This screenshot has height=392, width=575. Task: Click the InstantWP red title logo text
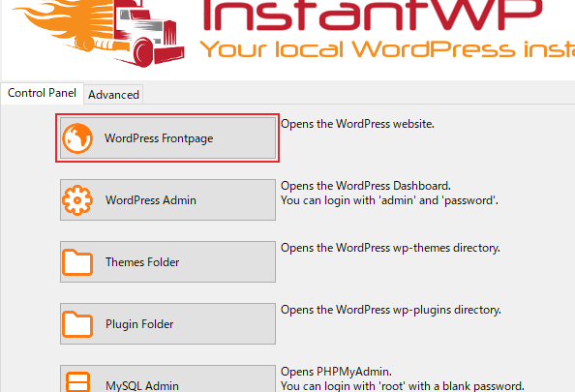(x=372, y=15)
